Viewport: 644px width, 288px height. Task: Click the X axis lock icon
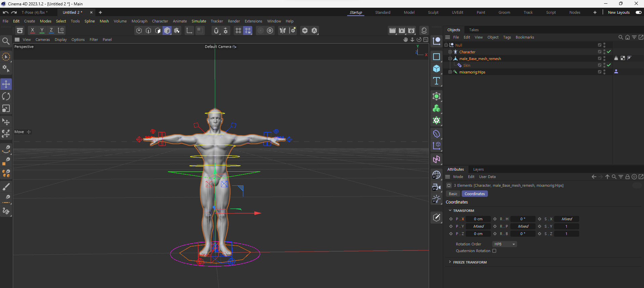33,31
